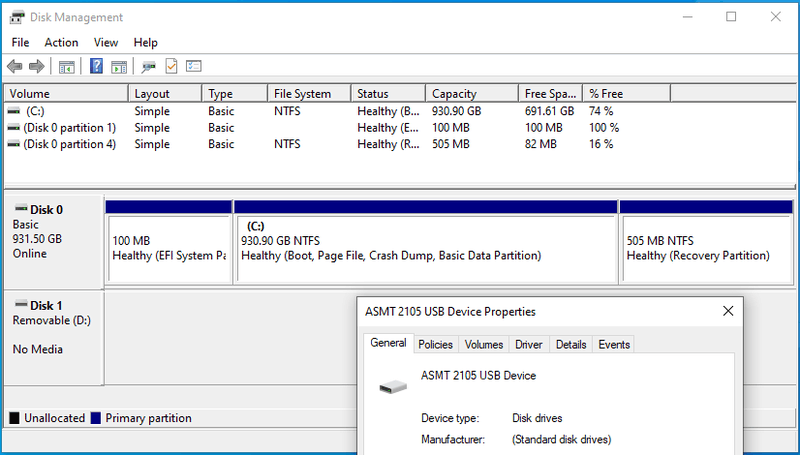Open the Help menu
This screenshot has width=800, height=455.
click(145, 42)
